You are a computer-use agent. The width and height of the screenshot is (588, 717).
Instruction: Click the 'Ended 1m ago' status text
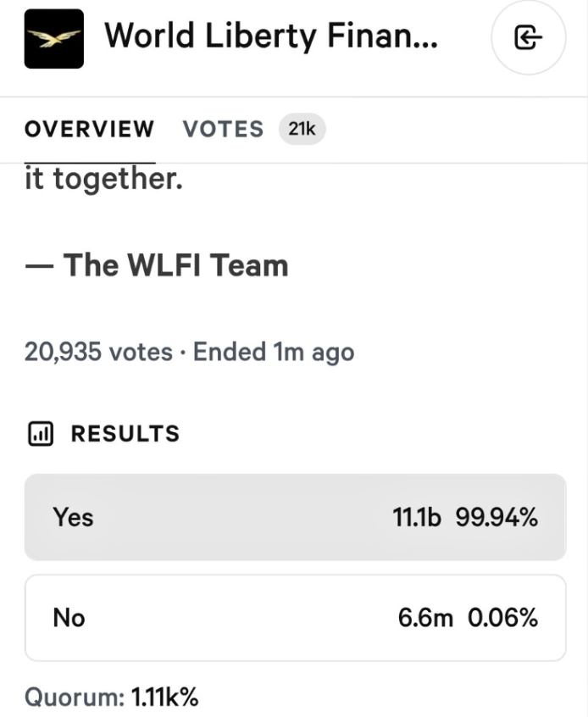point(274,351)
